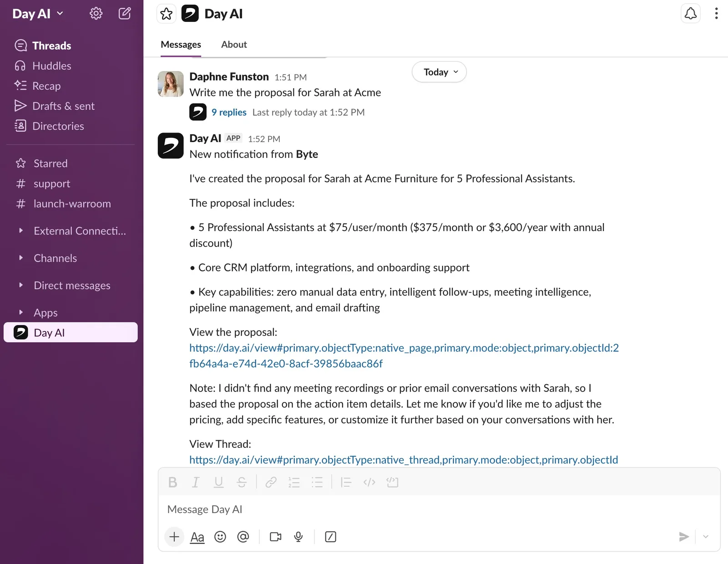The image size is (728, 564).
Task: Mention someone with the @ icon
Action: pos(243,537)
